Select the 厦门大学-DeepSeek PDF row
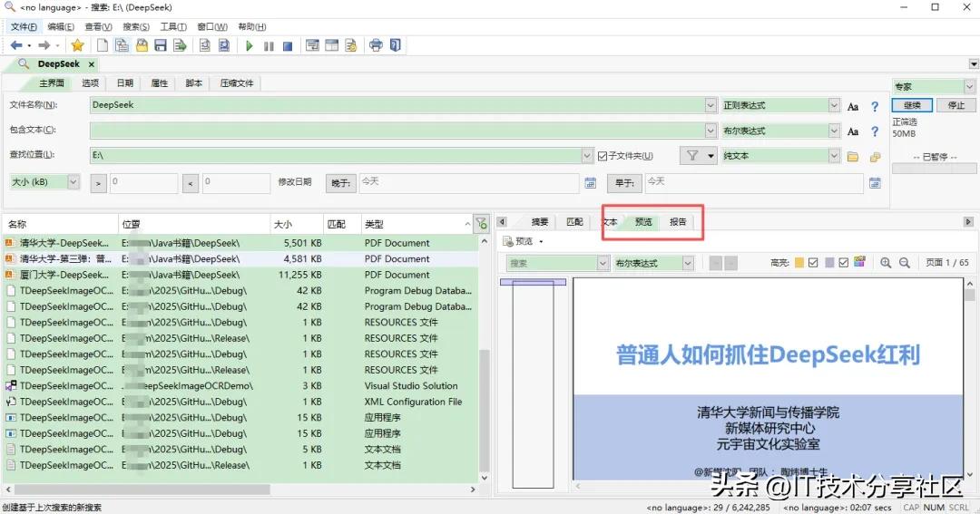 pos(241,275)
